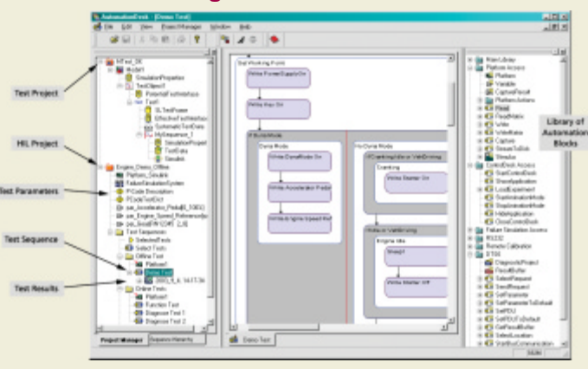Expand the Failure Simulation Access node

(470, 230)
